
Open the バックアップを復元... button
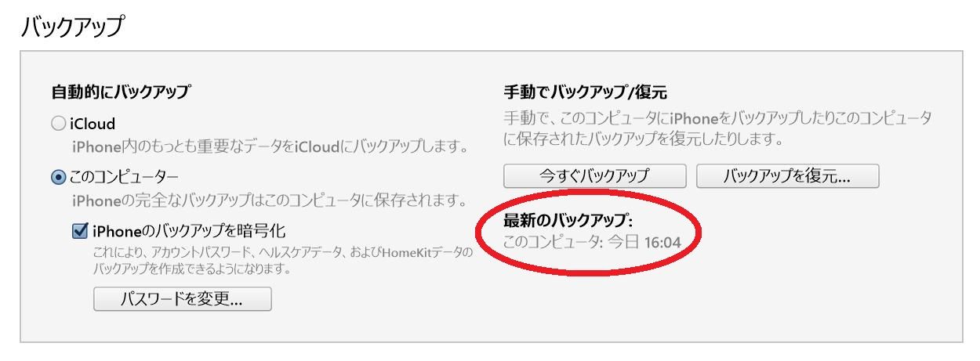(x=787, y=176)
